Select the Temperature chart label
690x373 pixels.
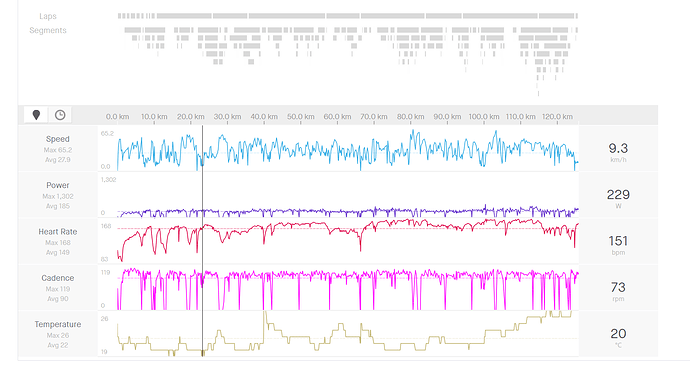pos(58,324)
